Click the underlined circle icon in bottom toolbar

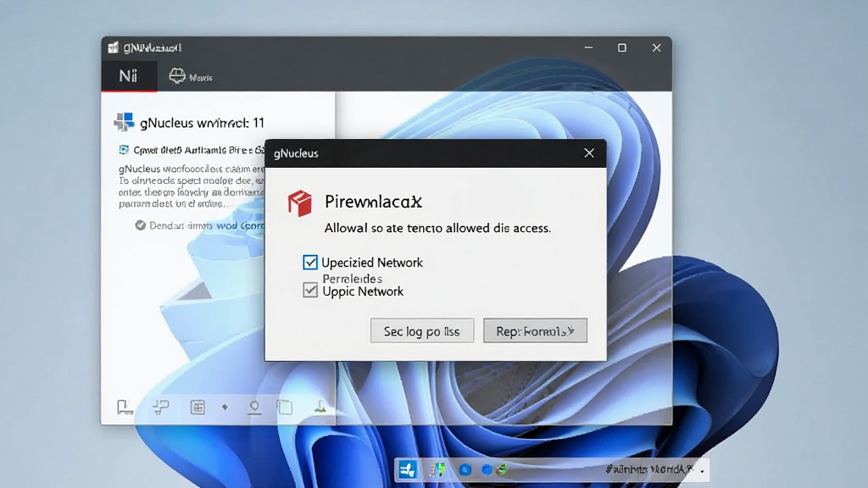[x=254, y=408]
